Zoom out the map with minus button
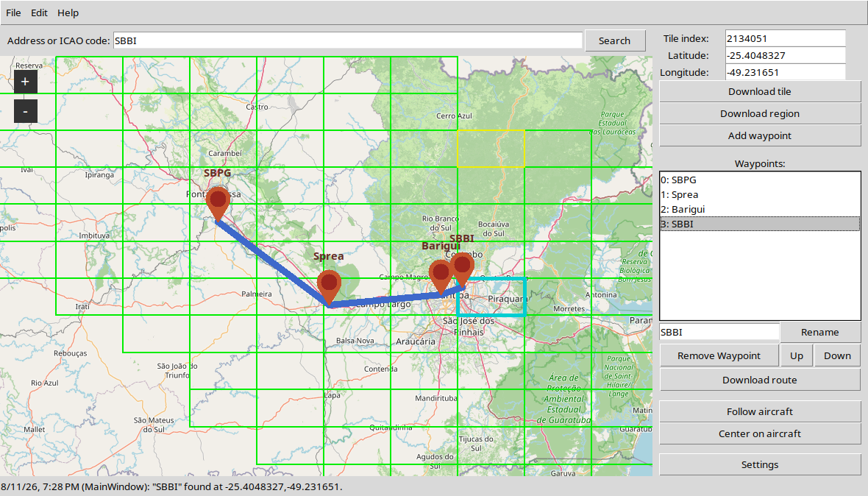868x496 pixels. click(x=26, y=111)
